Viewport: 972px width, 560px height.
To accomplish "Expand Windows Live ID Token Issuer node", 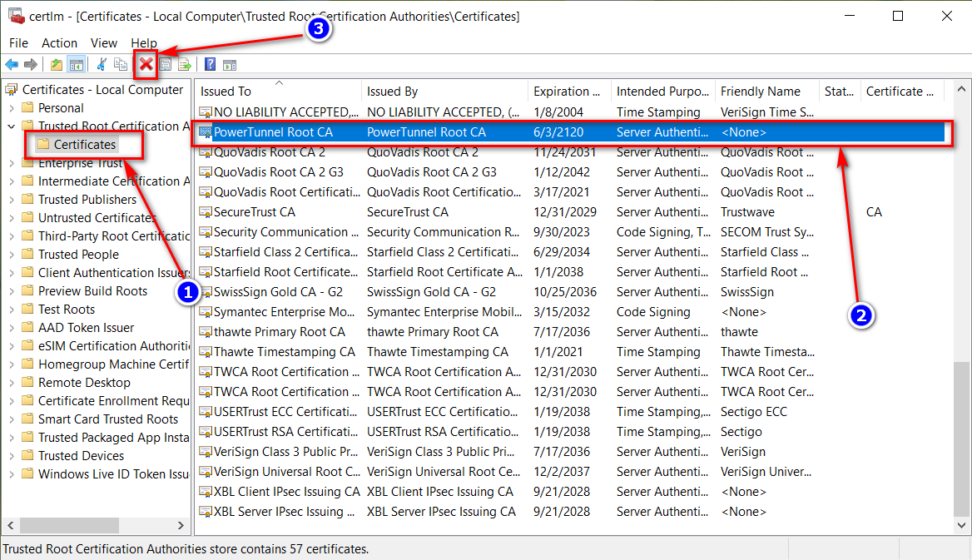I will [x=11, y=473].
